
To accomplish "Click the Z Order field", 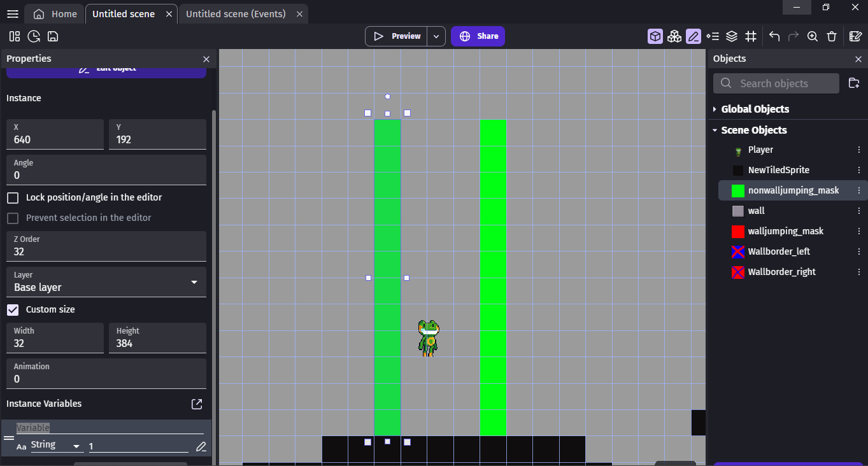I will (x=106, y=246).
